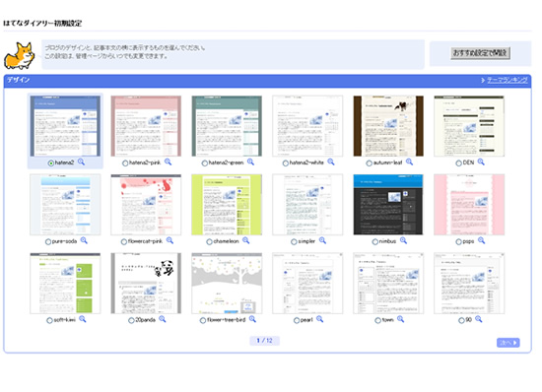Click the soft-kiwi theme thumbnail
Viewport: 542px width, 392px height.
point(65,284)
